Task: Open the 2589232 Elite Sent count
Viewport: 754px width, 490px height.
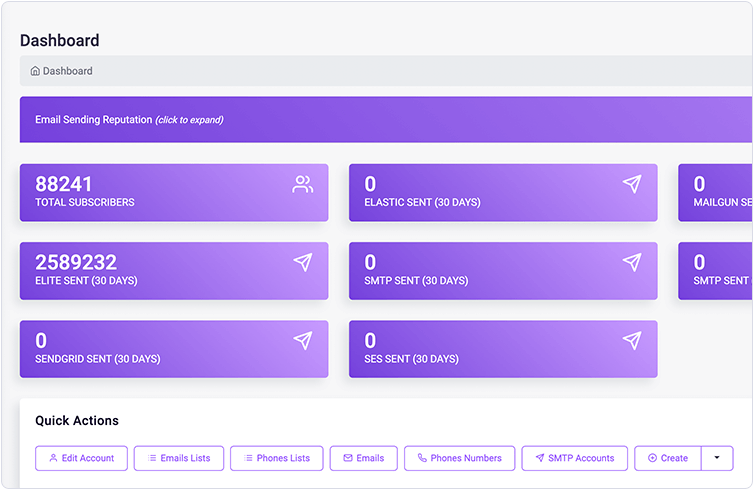Action: coord(76,262)
